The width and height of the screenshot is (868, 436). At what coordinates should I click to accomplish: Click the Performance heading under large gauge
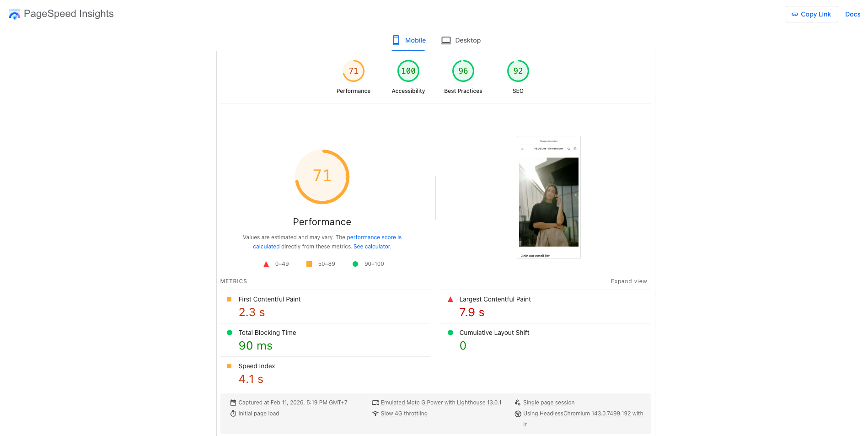coord(322,222)
